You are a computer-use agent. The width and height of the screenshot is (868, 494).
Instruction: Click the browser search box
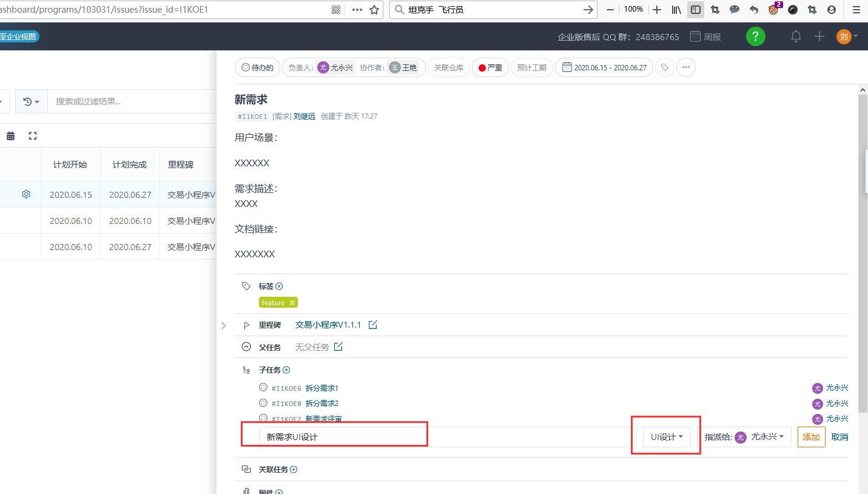coord(494,10)
